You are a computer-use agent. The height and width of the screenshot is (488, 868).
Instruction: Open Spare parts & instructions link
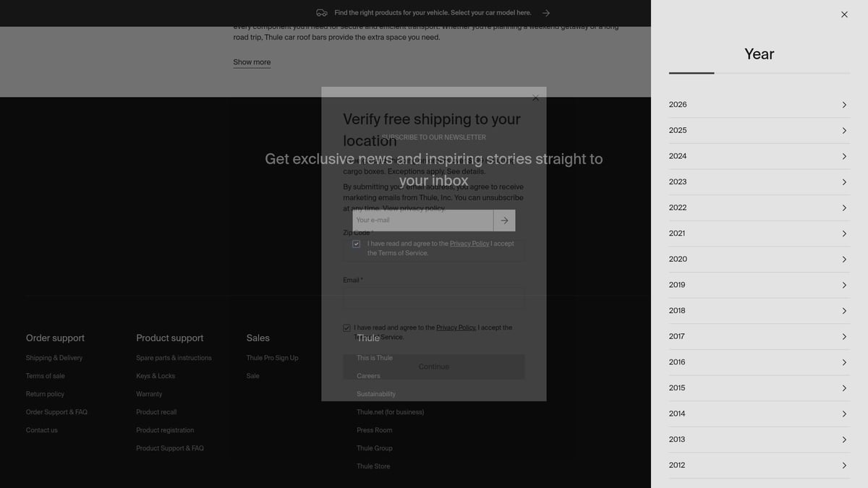174,358
